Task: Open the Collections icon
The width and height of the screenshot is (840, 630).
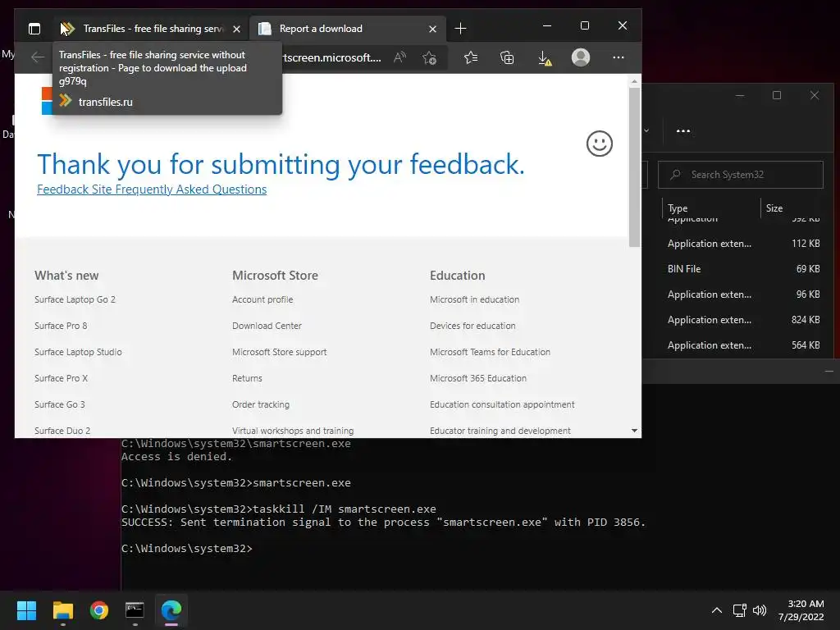Action: coord(507,57)
